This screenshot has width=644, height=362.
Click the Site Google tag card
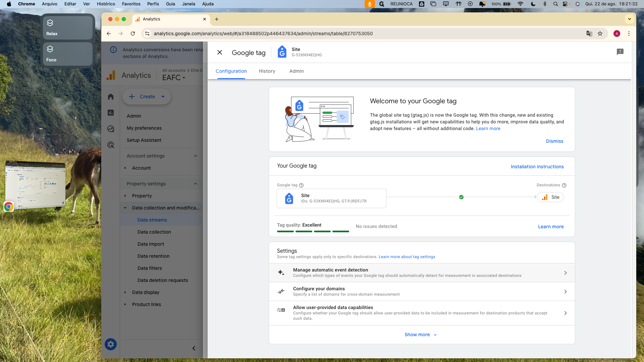click(331, 198)
